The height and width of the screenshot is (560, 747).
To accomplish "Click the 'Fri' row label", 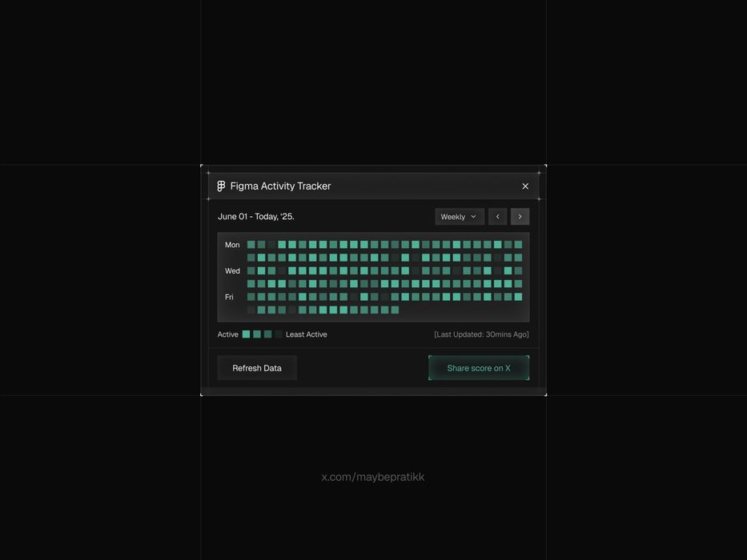I will (x=229, y=297).
